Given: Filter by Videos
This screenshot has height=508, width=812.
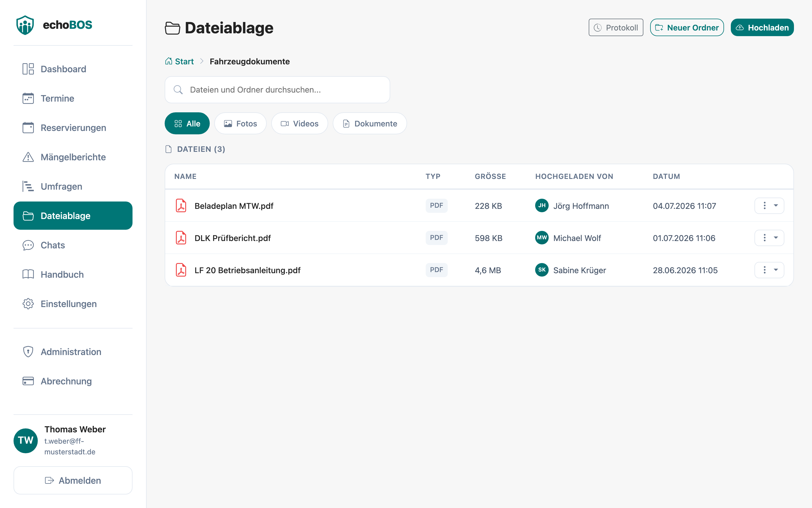Looking at the screenshot, I should point(299,123).
